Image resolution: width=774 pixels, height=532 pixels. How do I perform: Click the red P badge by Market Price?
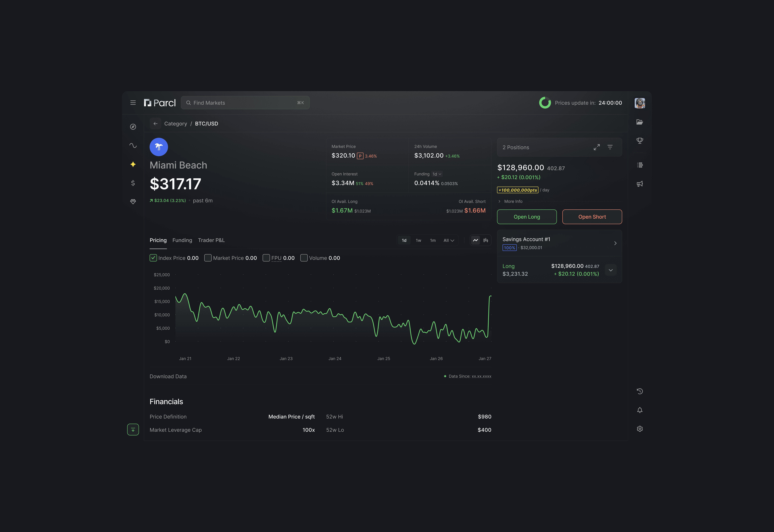coord(360,156)
